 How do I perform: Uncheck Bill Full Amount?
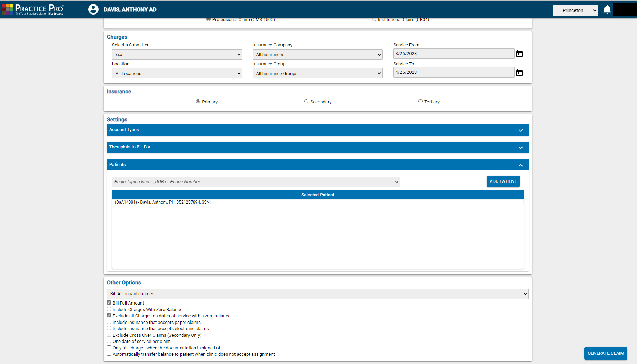point(109,302)
